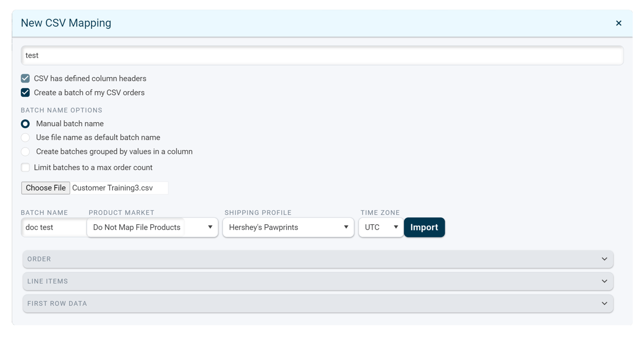644x338 pixels.
Task: Select 'Create batches grouped by values in a column'
Action: click(25, 151)
